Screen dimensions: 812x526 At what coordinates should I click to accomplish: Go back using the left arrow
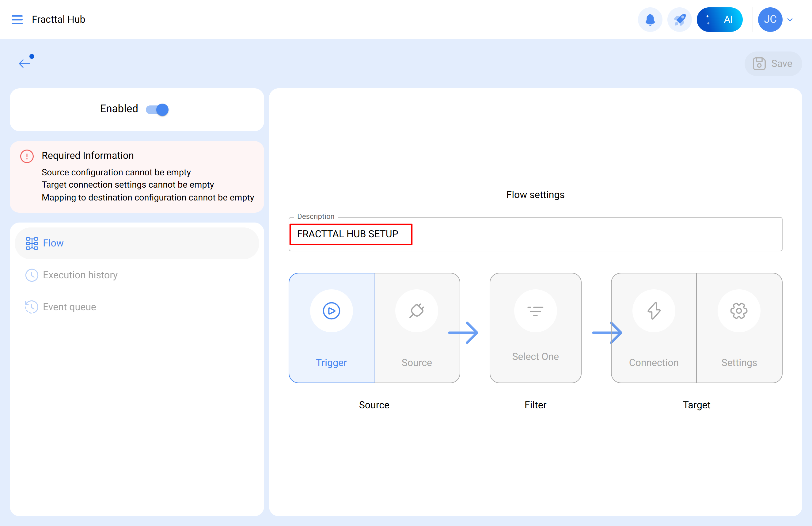tap(25, 63)
